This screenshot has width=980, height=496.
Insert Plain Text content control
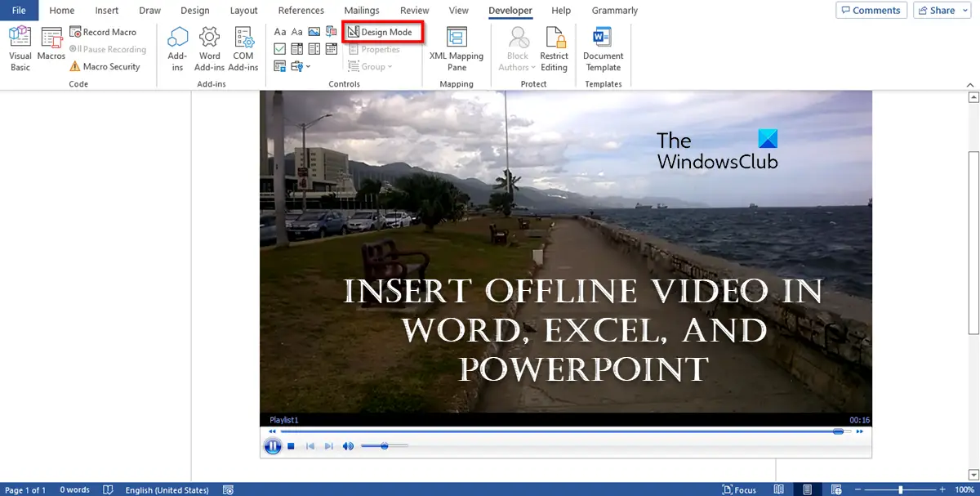(296, 32)
